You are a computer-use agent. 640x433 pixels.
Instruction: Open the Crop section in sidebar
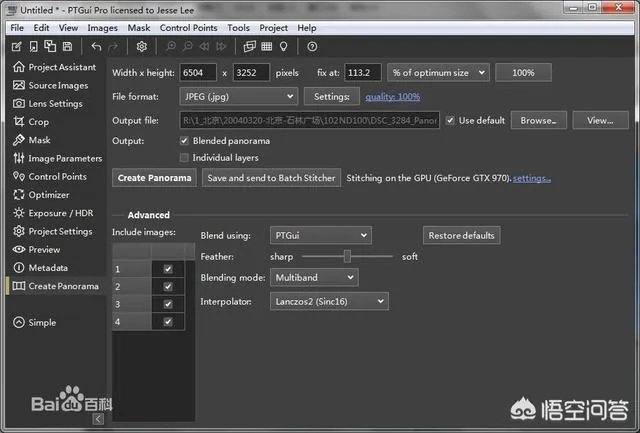(38, 122)
